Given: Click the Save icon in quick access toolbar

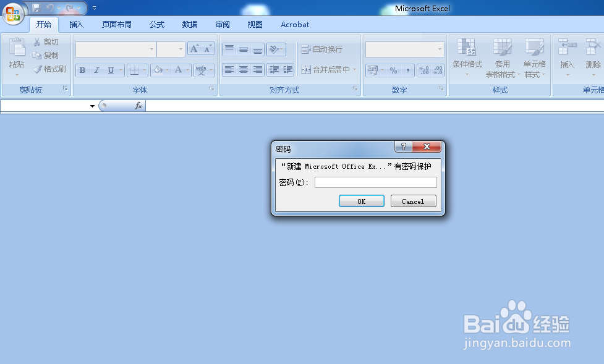Looking at the screenshot, I should click(x=36, y=7).
